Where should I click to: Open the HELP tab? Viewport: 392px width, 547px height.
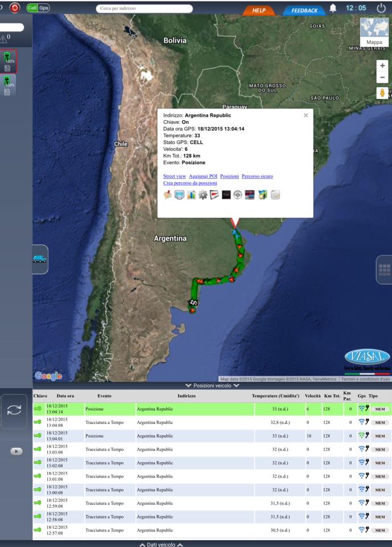259,10
